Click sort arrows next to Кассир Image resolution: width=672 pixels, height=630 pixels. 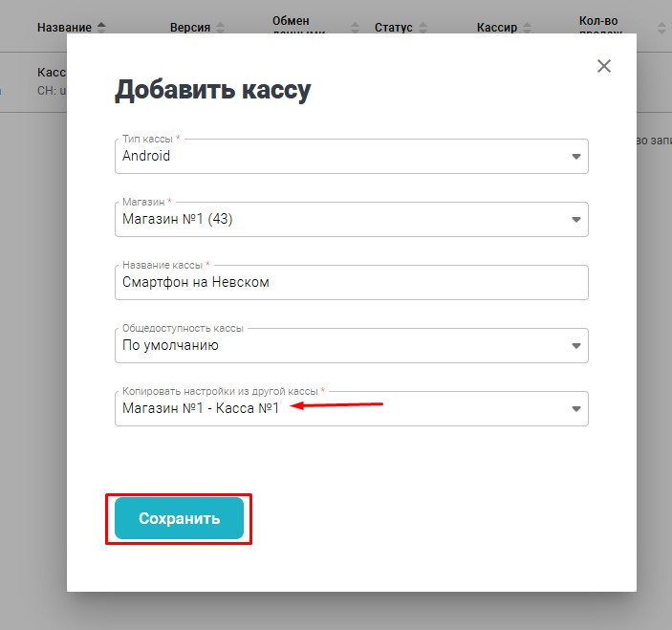click(x=531, y=28)
